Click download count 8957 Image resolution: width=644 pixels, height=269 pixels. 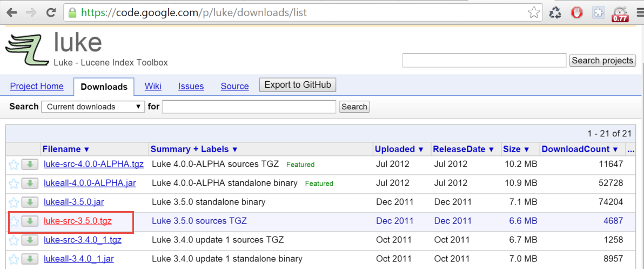613,259
